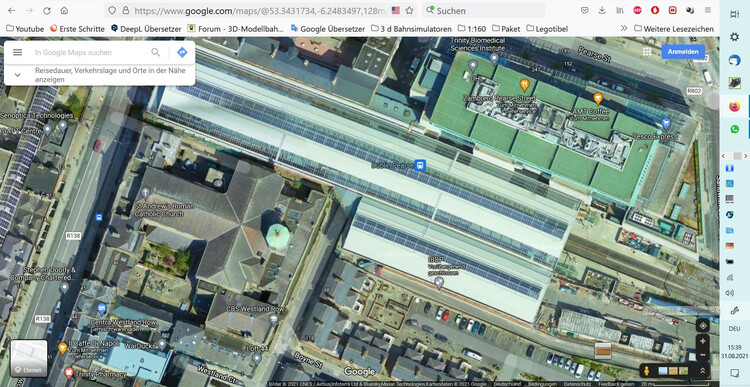
Task: Open the Windows notification center icon
Action: tap(734, 373)
